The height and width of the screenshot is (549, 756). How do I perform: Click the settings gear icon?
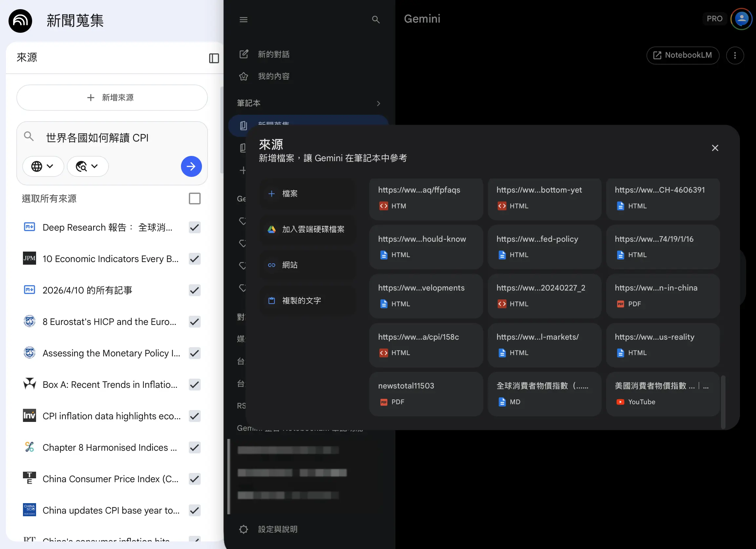(x=244, y=529)
